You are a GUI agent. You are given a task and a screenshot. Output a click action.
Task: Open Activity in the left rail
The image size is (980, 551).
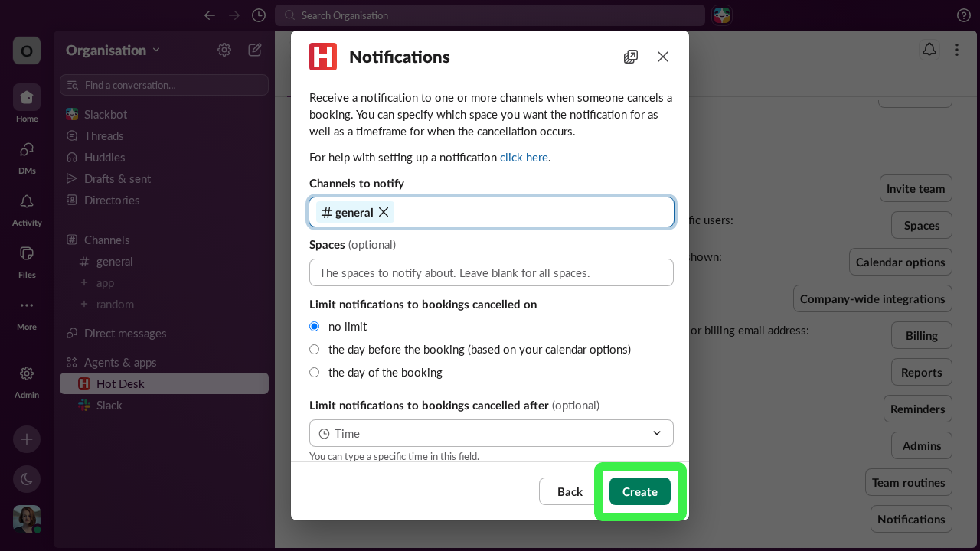click(x=27, y=208)
